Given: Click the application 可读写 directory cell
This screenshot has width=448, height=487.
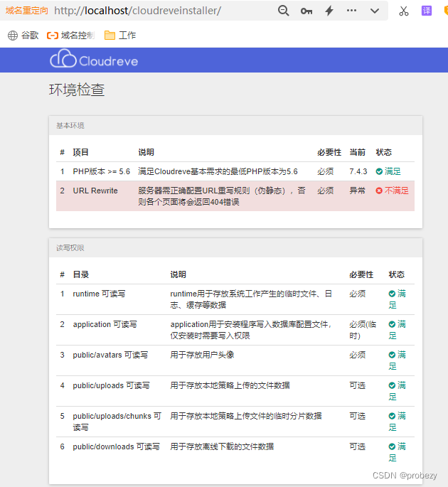Looking at the screenshot, I should pos(105,324).
